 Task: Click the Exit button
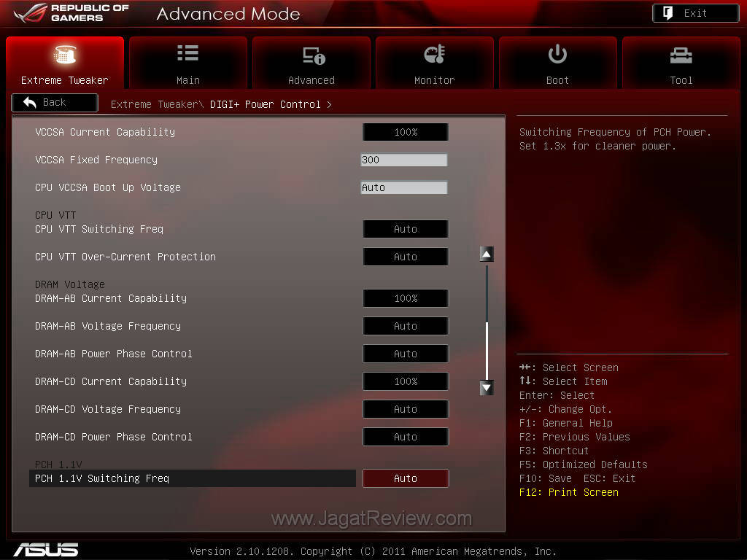[x=695, y=13]
